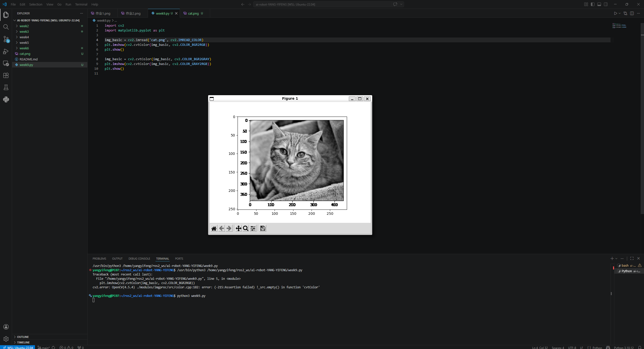Image resolution: width=644 pixels, height=349 pixels.
Task: Open the File menu
Action: (x=13, y=4)
